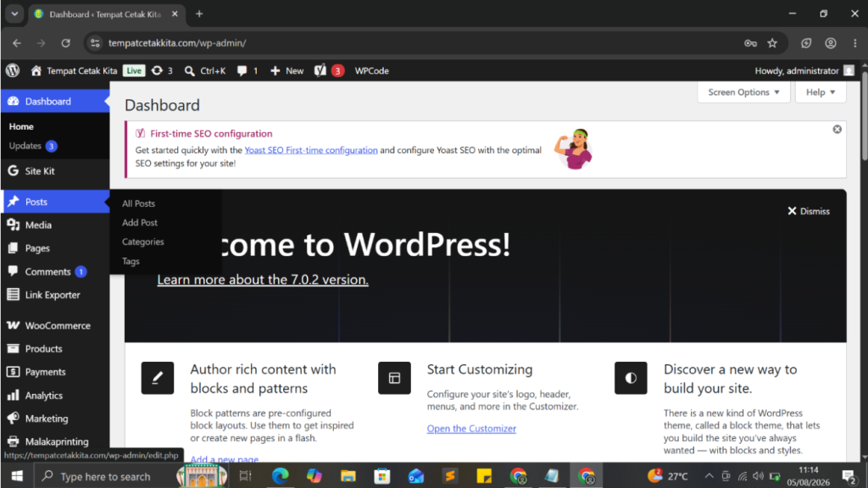
Task: Select All Posts in the flyout
Action: (138, 203)
